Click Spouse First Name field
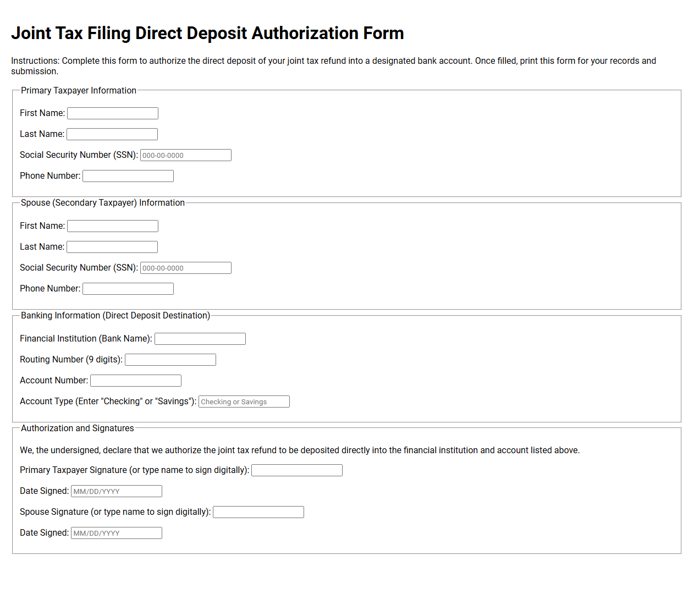This screenshot has height=616, width=694. pos(113,226)
